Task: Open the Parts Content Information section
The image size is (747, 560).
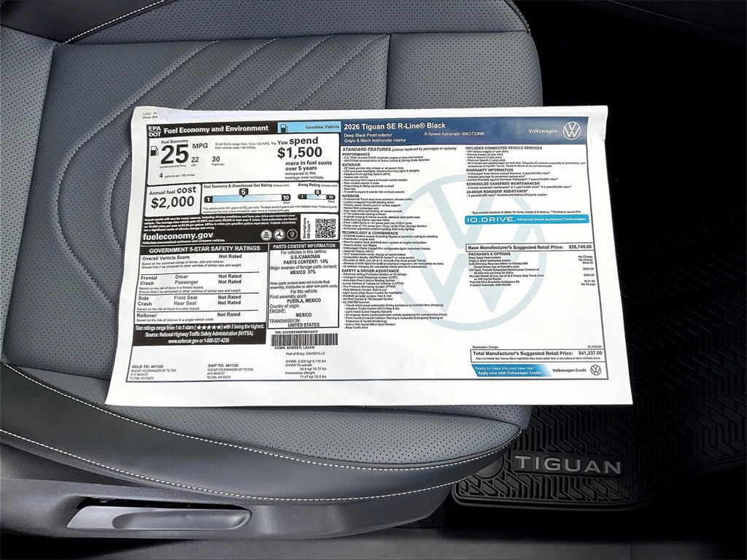Action: click(306, 246)
